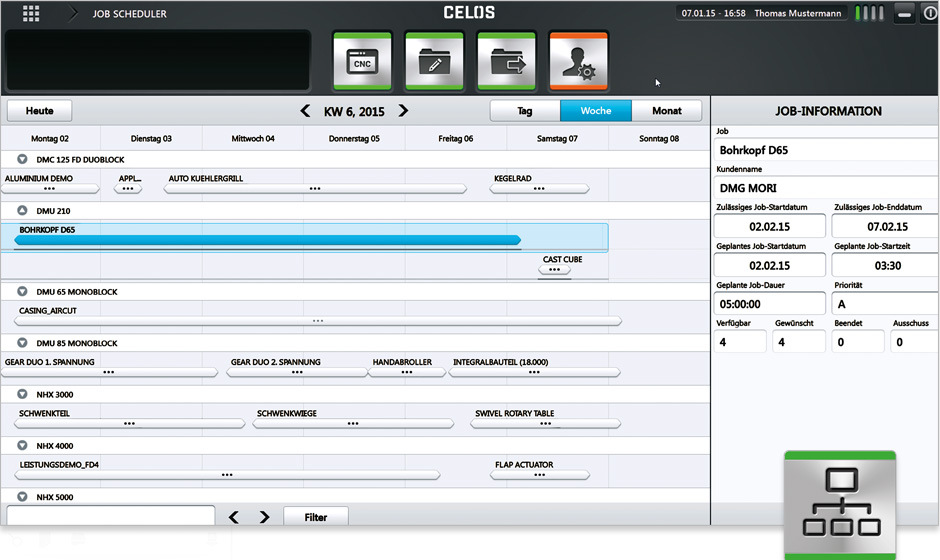Click the Kundenname field DMG MORI
The image size is (940, 560).
pyautogui.click(x=825, y=188)
